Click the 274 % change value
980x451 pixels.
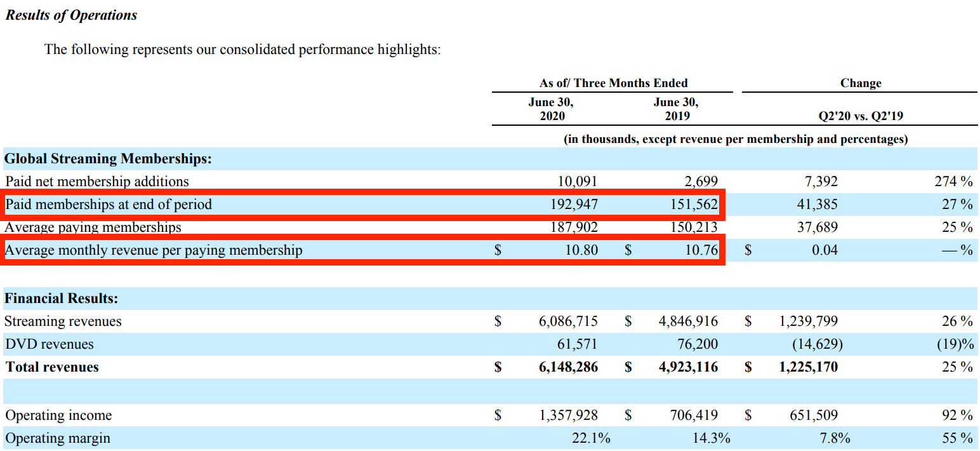click(953, 182)
